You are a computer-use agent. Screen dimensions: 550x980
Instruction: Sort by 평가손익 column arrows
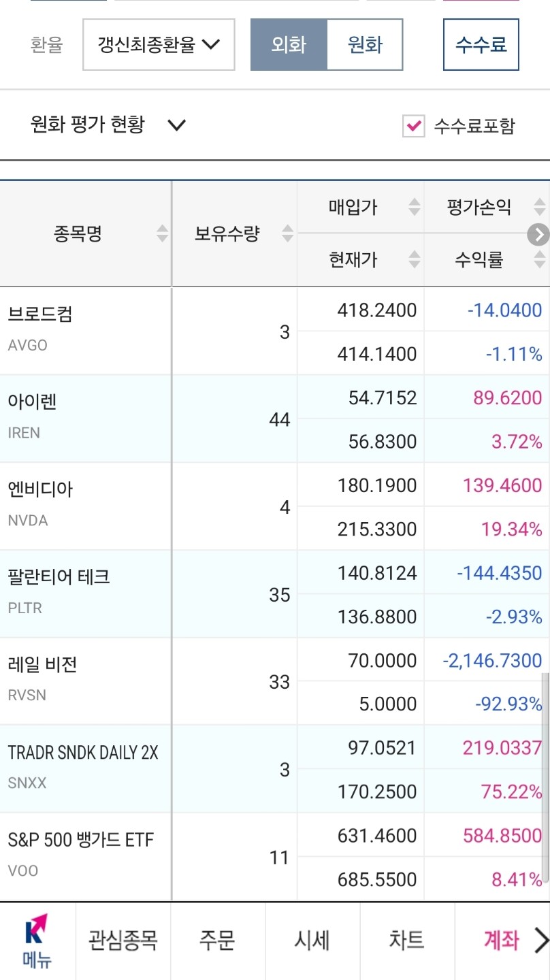pos(540,207)
